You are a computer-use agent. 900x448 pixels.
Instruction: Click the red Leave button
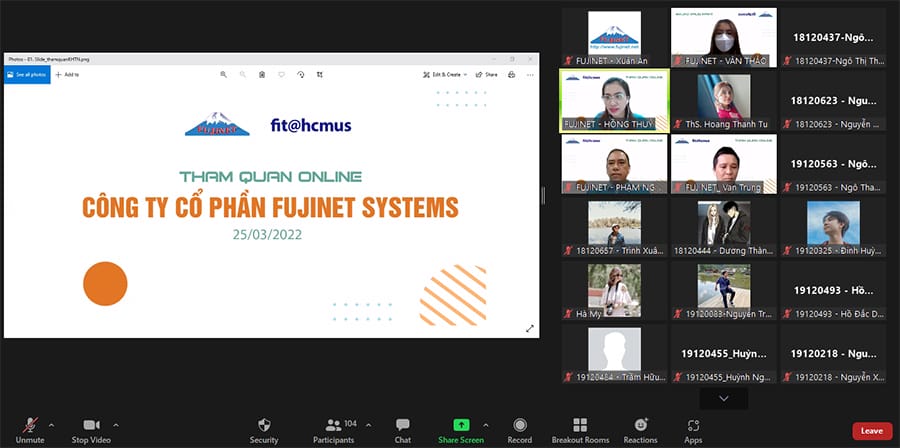point(872,431)
